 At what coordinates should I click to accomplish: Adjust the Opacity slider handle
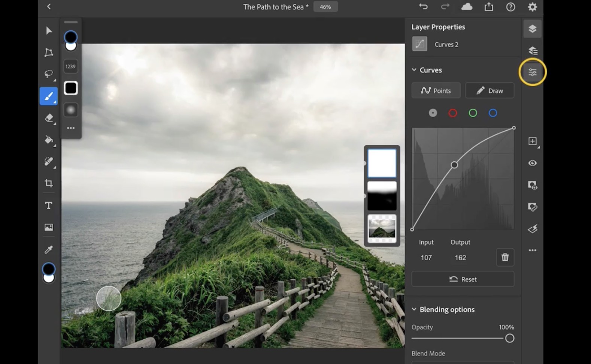[509, 338]
